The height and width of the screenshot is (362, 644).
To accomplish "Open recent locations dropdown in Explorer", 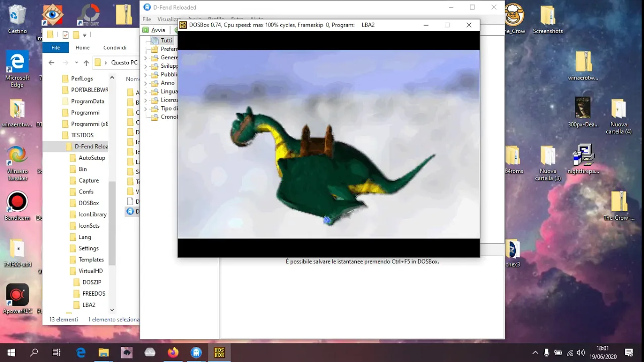I will [x=76, y=63].
